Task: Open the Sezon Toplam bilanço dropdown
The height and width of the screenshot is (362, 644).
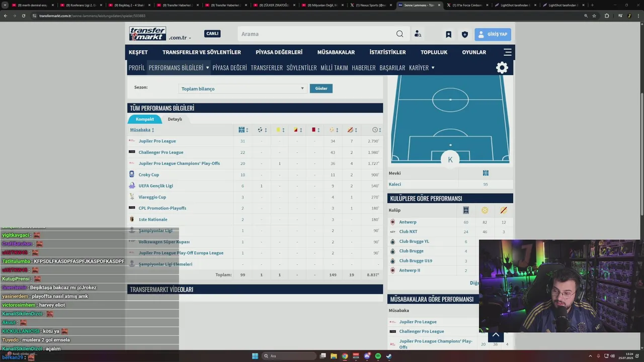Action: tap(243, 88)
